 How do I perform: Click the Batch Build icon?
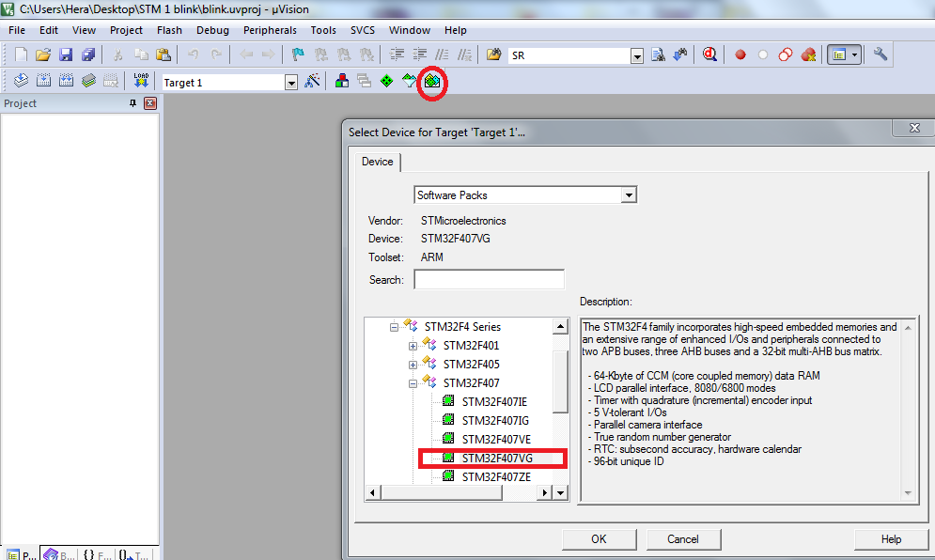[89, 81]
